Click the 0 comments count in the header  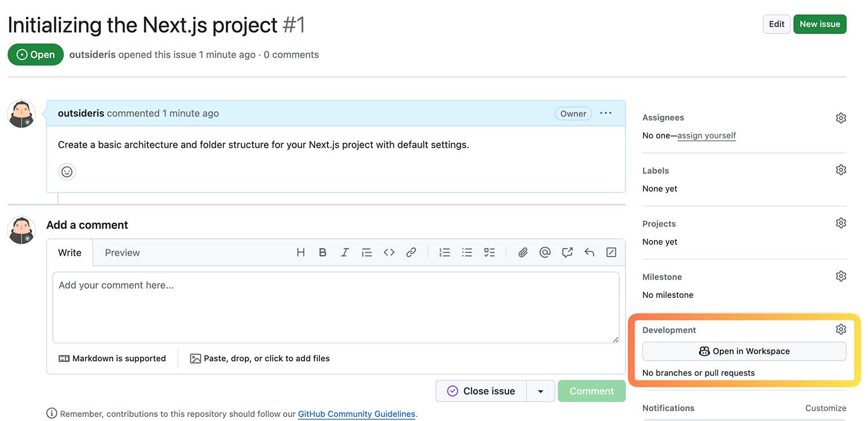291,54
